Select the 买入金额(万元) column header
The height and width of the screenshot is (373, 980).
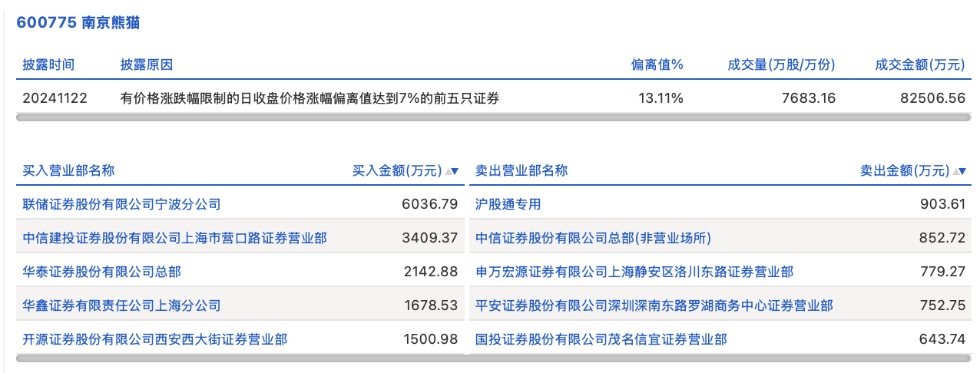point(396,171)
